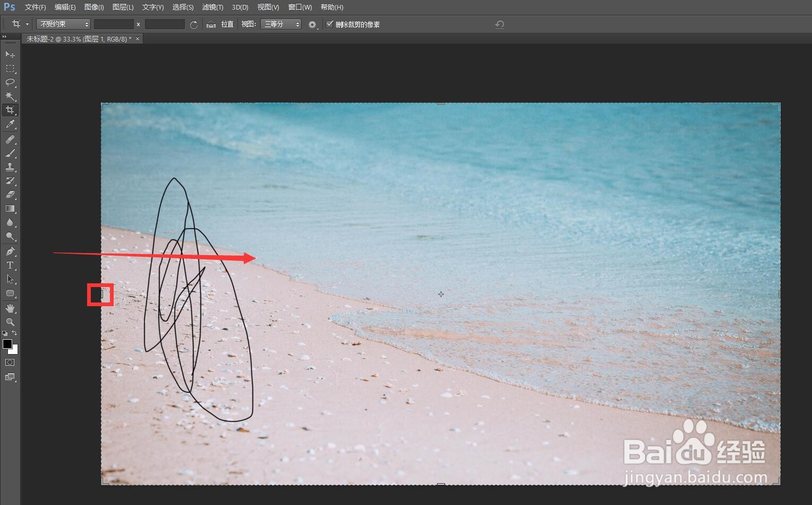Expand the collapsed toolbox panel arrows
Screen dimensions: 812x505
4,37
